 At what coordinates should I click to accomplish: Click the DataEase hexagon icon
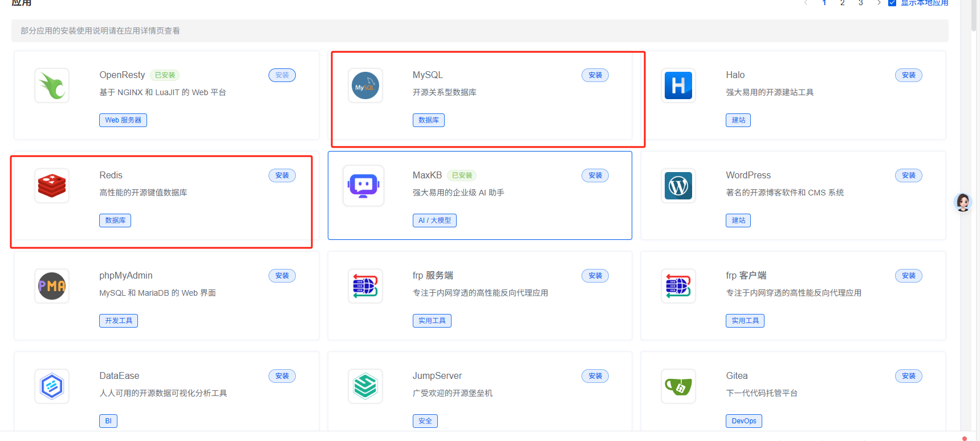52,386
